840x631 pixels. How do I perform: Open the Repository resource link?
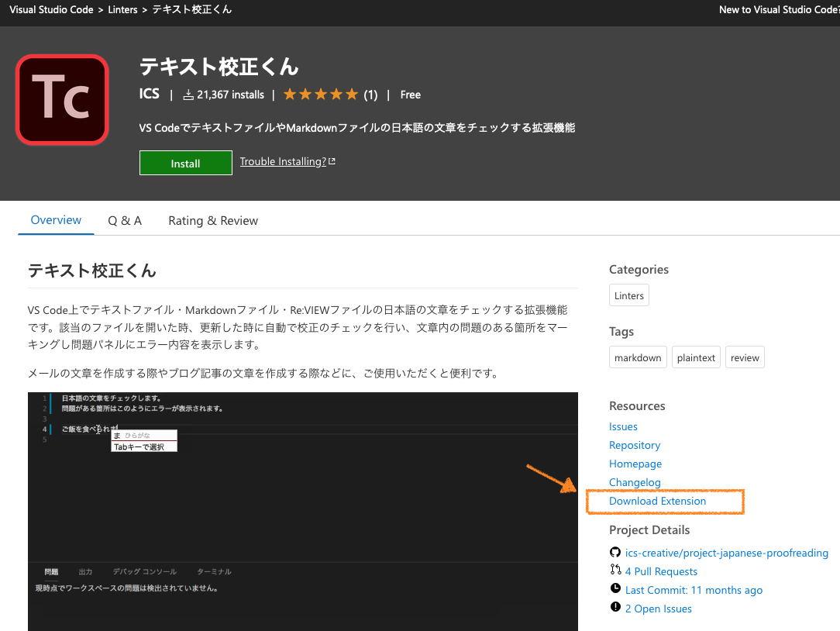coord(635,445)
